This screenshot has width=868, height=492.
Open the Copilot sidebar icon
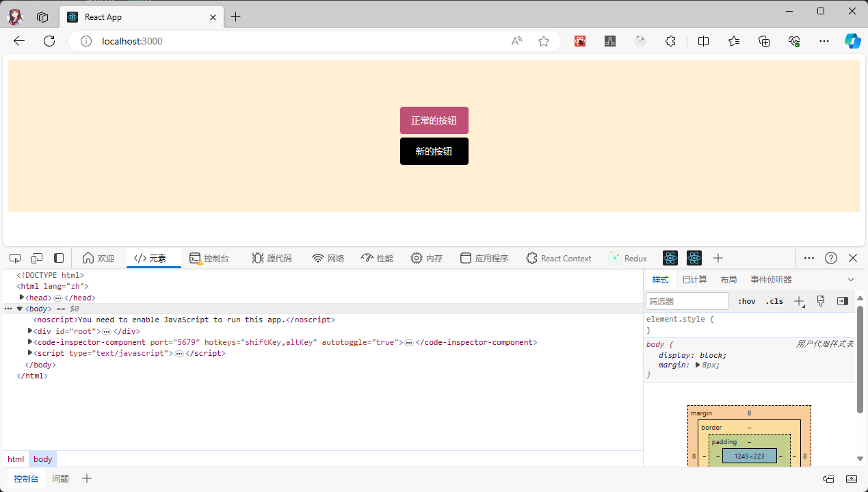coord(852,41)
